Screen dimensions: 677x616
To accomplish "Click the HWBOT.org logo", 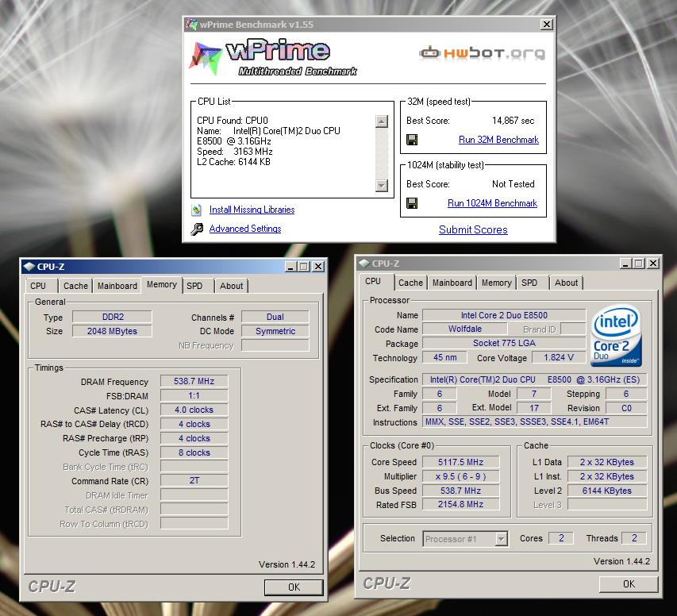I will click(482, 52).
